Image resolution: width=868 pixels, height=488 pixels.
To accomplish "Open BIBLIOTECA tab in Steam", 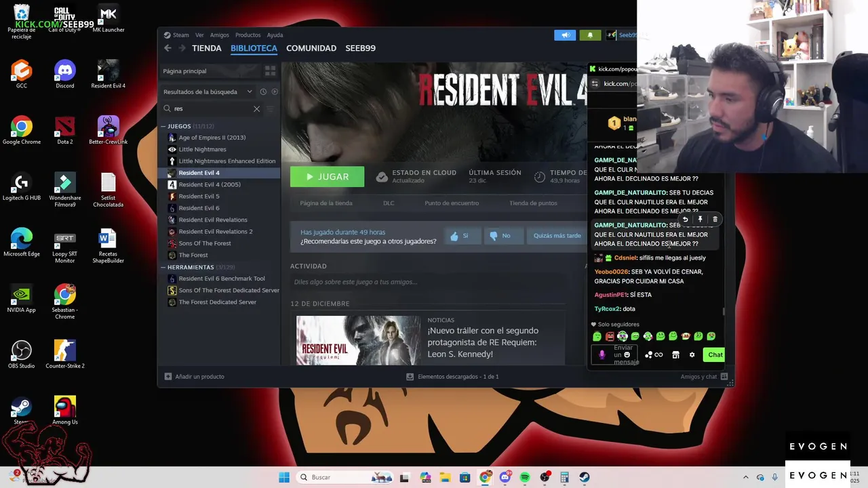I will 254,48.
